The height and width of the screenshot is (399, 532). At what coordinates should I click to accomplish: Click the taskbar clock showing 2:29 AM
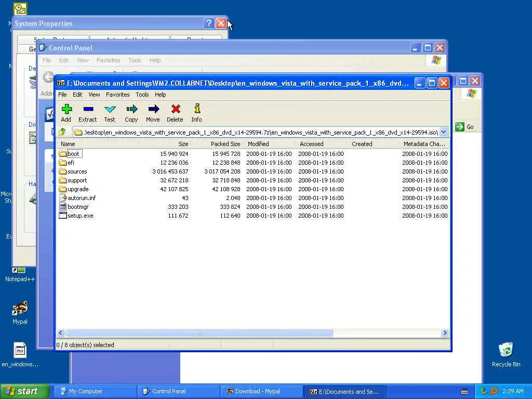point(513,392)
